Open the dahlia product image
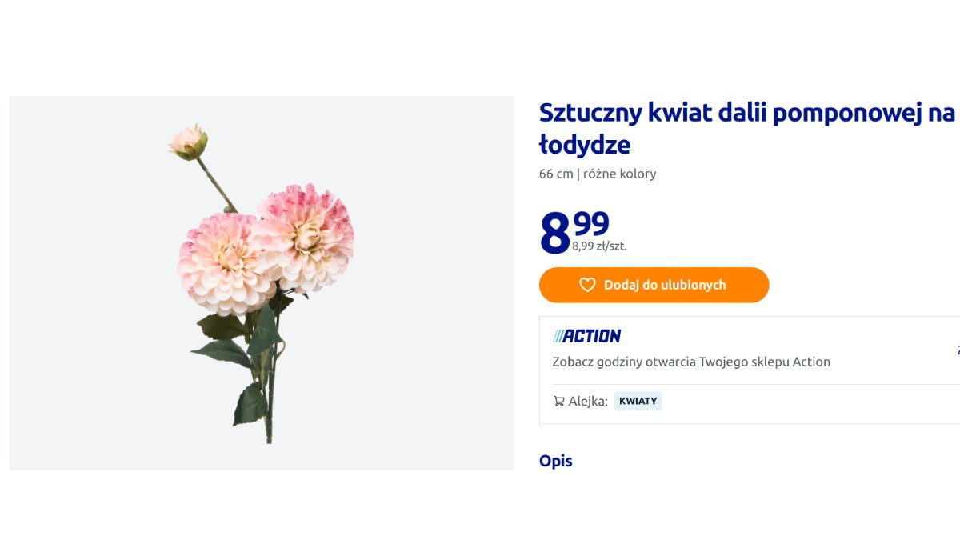The height and width of the screenshot is (560, 960). click(x=261, y=283)
